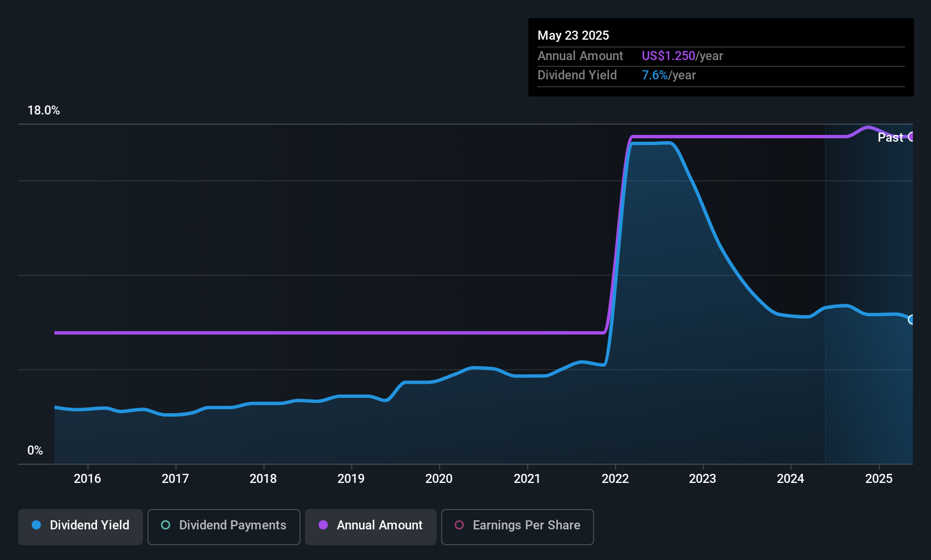Viewport: 931px width, 560px height.
Task: Click the US$1.250/year annual amount value
Action: click(682, 56)
